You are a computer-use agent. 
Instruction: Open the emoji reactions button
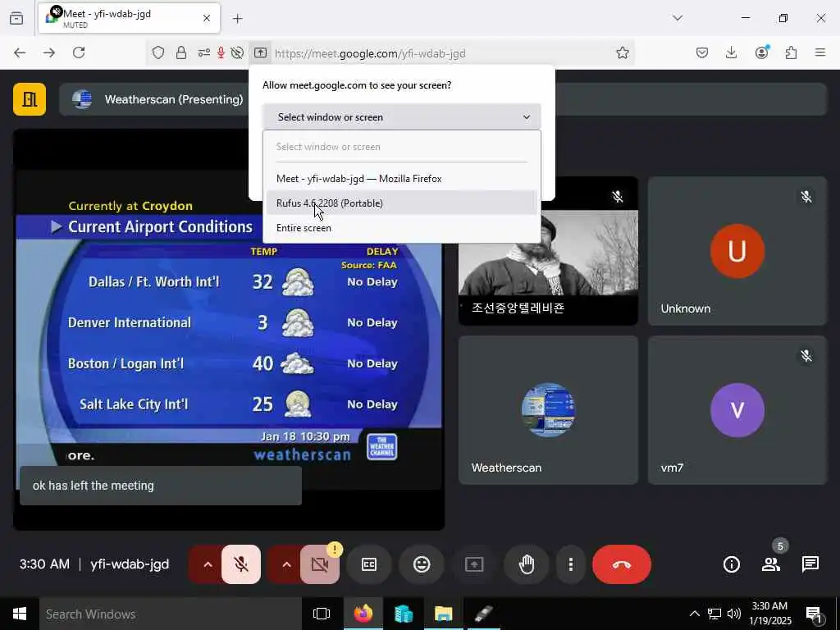click(422, 564)
